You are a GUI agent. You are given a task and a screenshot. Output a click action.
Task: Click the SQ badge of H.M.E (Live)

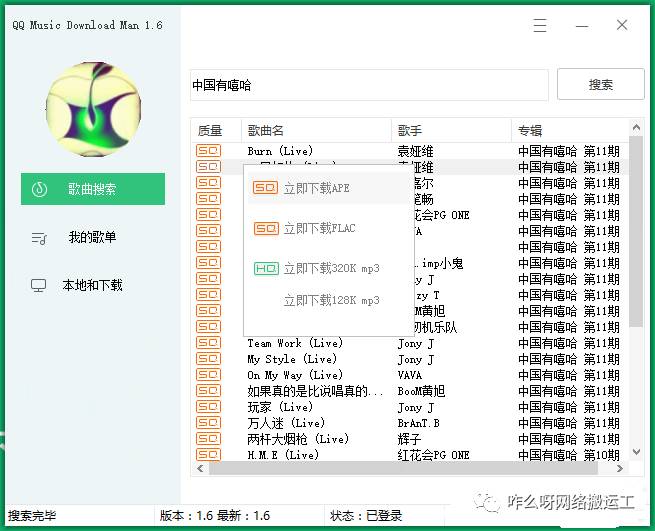[208, 455]
